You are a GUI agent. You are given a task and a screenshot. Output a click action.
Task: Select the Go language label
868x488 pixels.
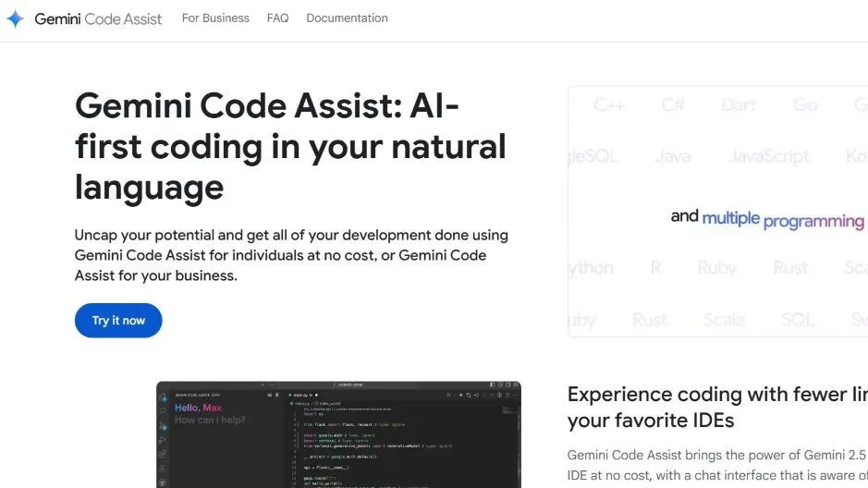pyautogui.click(x=805, y=104)
